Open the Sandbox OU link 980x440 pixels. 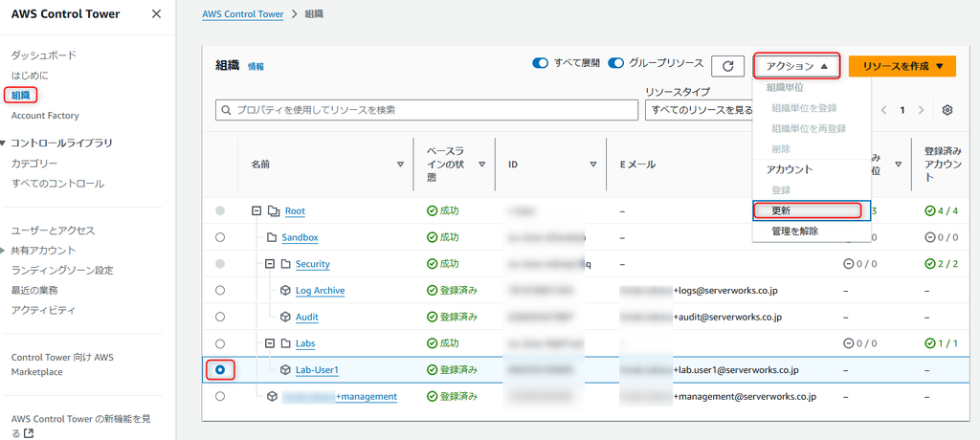pyautogui.click(x=300, y=237)
